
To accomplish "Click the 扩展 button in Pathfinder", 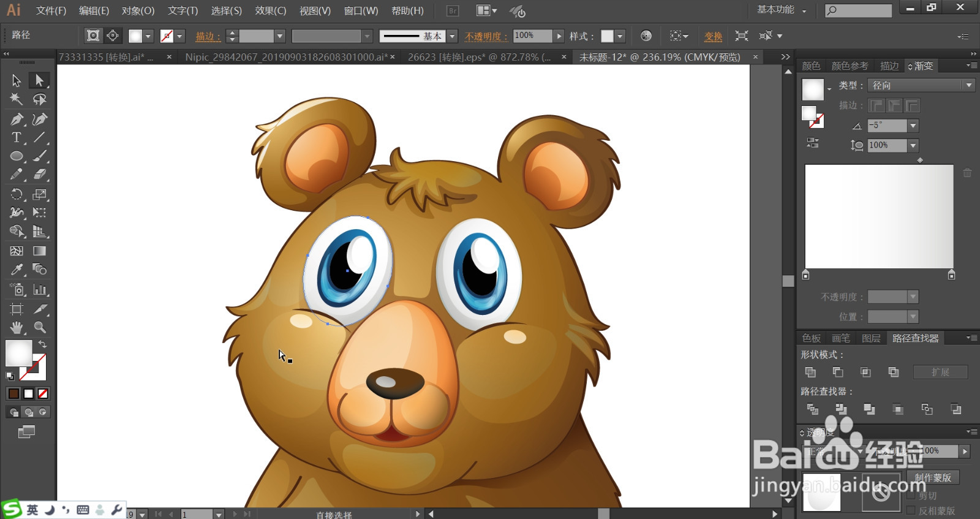I will (940, 372).
